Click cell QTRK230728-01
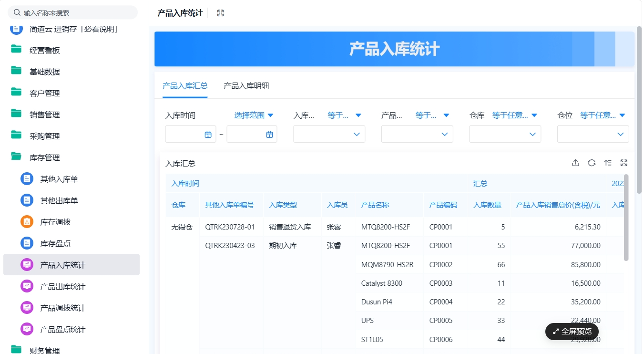 point(230,227)
